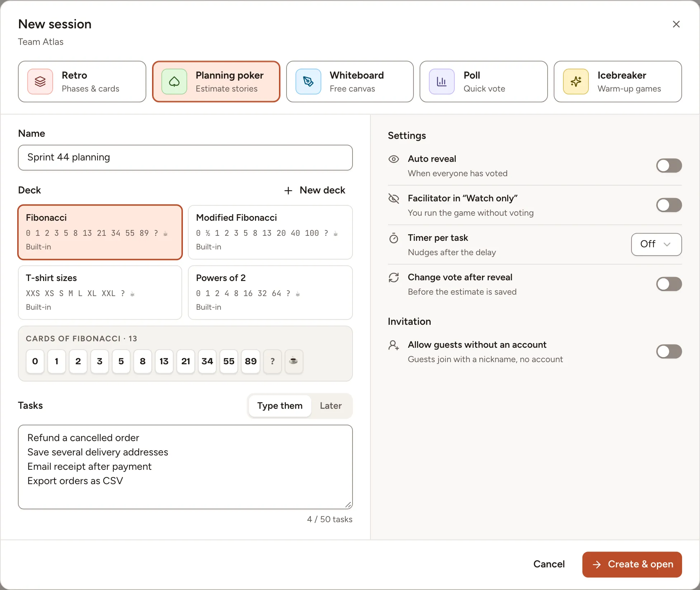
Task: Turn on Auto reveal toggle
Action: click(x=669, y=166)
